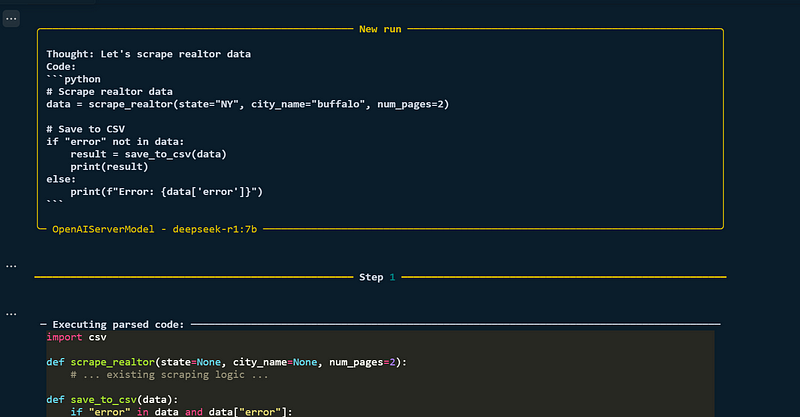Click the "print(result)" line
This screenshot has width=800, height=417.
coord(109,167)
